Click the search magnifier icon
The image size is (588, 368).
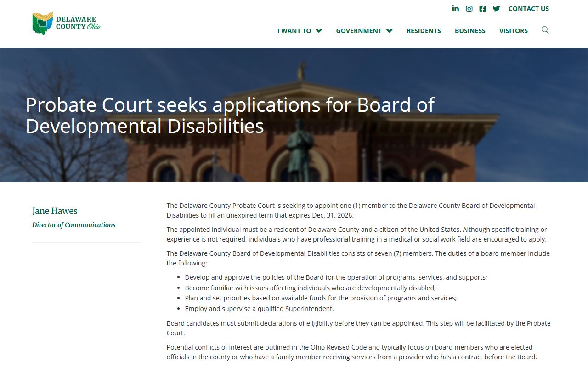coord(545,30)
